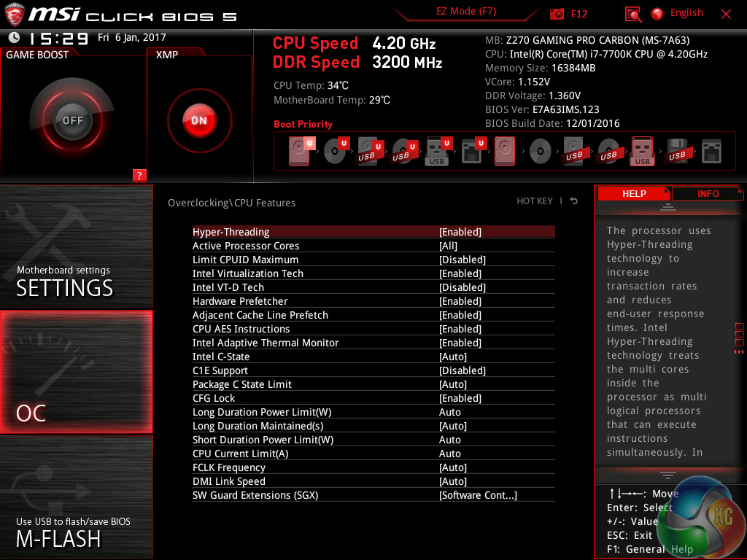The width and height of the screenshot is (747, 560).
Task: Open Package C State Limit [Auto] options
Action: point(453,384)
